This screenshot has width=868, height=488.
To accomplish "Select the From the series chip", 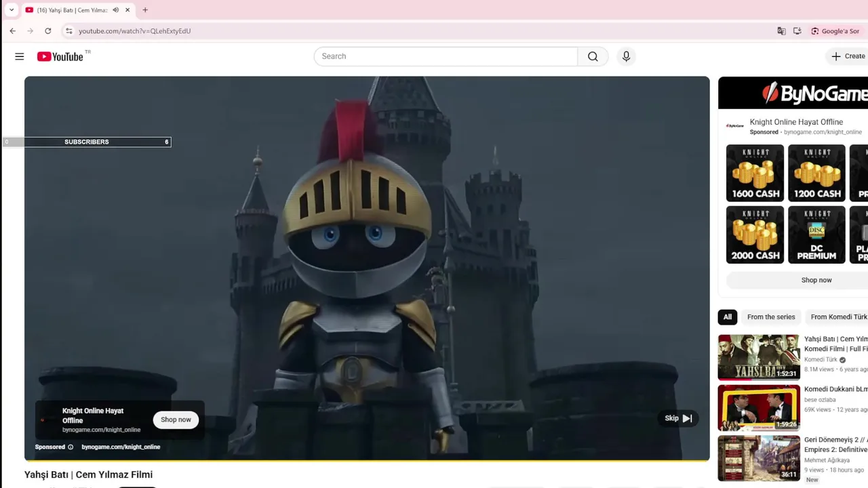I will coord(771,317).
